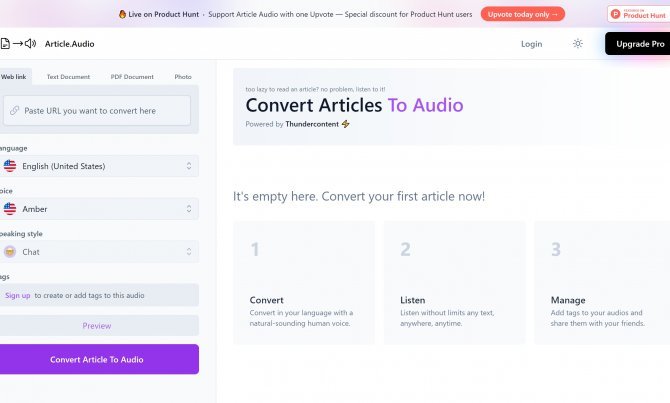The image size is (670, 403).
Task: Click the fire icon in Product Hunt banner
Action: 122,14
